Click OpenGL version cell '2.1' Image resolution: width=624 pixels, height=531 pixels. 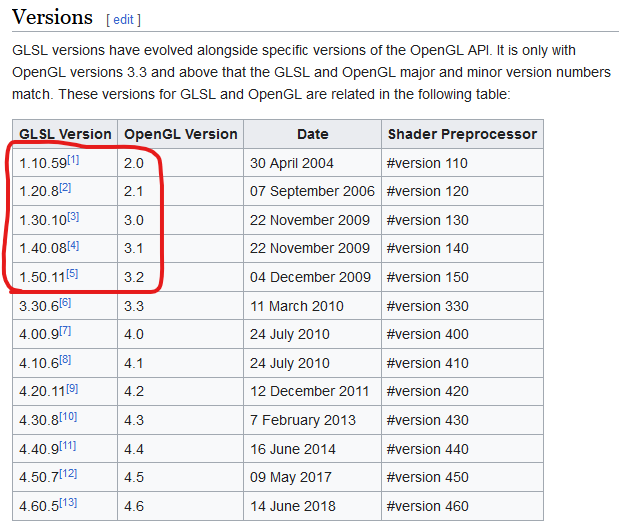[181, 191]
